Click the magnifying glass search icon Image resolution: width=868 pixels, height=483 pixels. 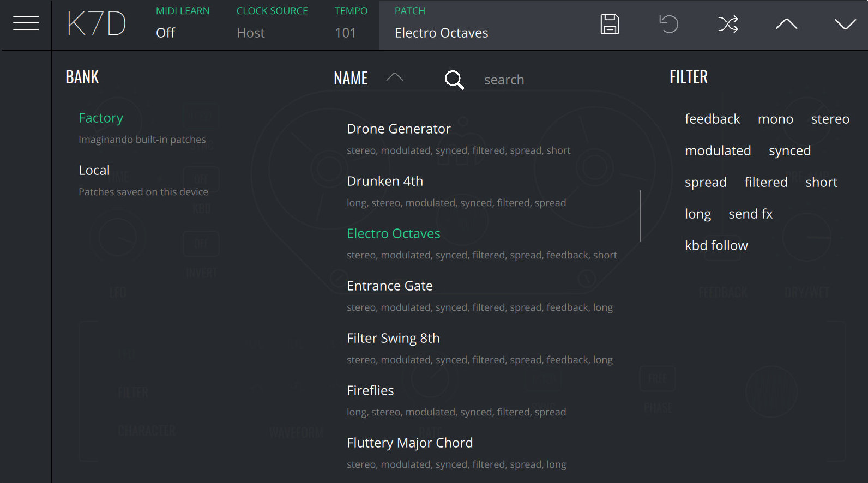pyautogui.click(x=454, y=80)
